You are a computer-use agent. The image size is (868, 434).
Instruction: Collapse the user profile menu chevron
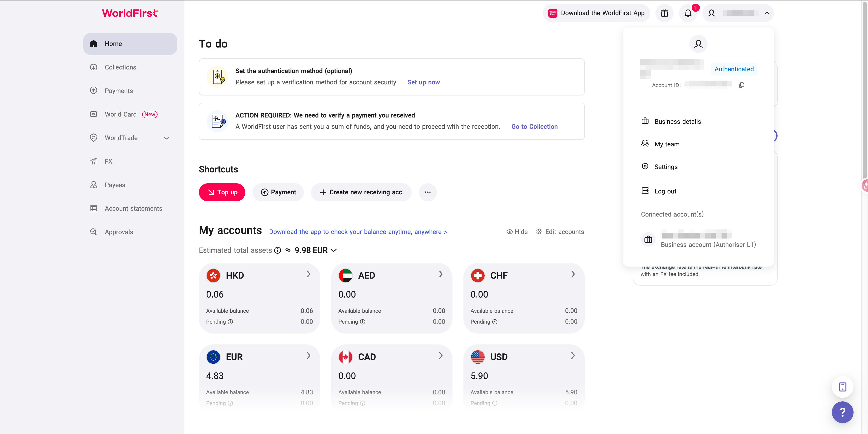click(767, 13)
